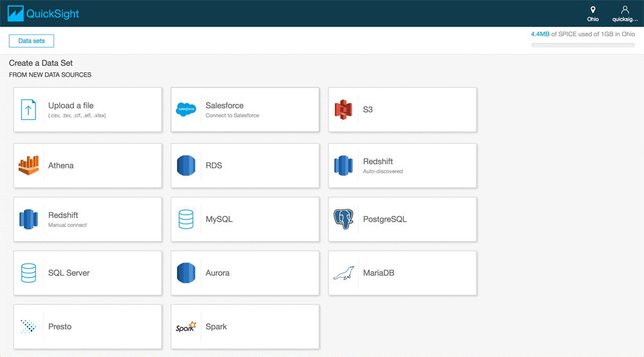644x357 pixels.
Task: Click the "Upload a file" title text
Action: pos(71,106)
